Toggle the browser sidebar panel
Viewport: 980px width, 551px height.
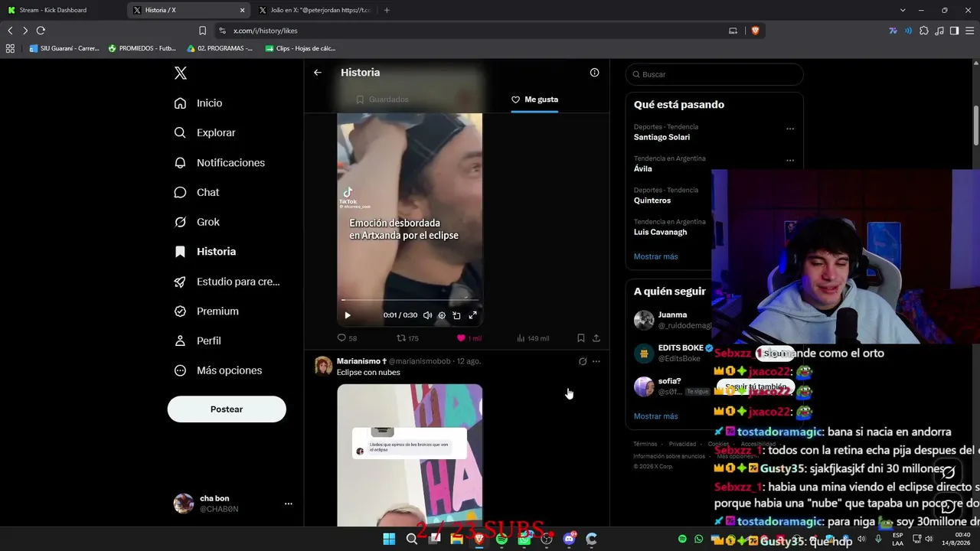(954, 31)
